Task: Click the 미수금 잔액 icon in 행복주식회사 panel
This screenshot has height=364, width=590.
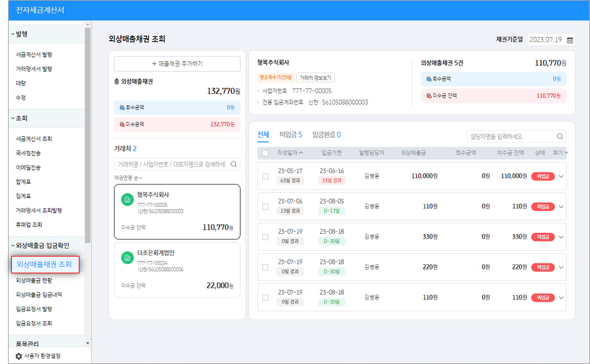Action: [429, 96]
